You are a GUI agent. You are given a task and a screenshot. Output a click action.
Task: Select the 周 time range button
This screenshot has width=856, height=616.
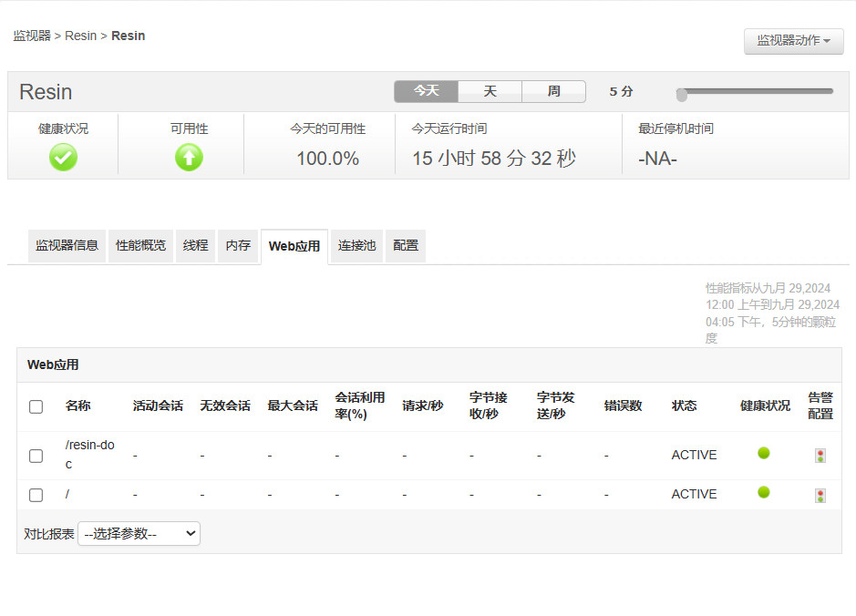tap(553, 91)
